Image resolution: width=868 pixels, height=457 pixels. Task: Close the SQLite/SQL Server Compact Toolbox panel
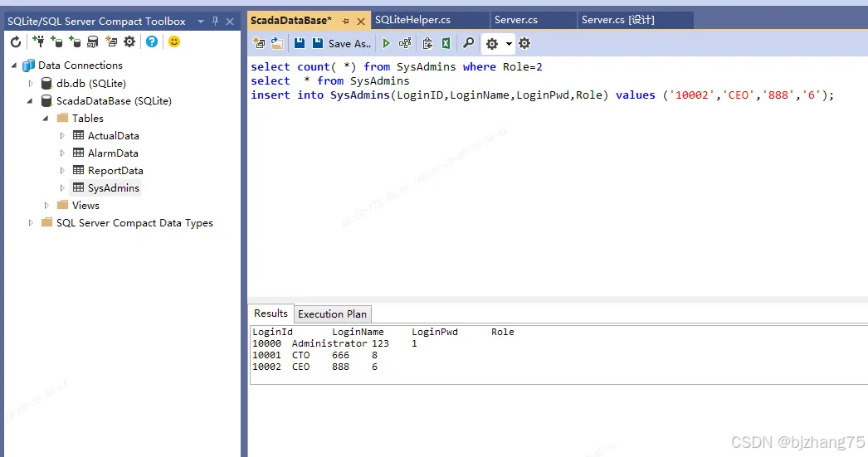230,21
